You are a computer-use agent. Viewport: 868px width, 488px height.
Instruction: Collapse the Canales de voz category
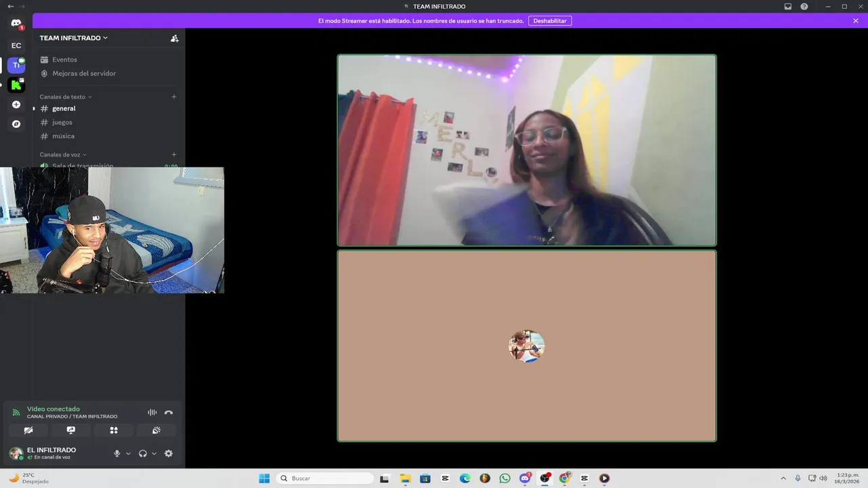click(63, 155)
